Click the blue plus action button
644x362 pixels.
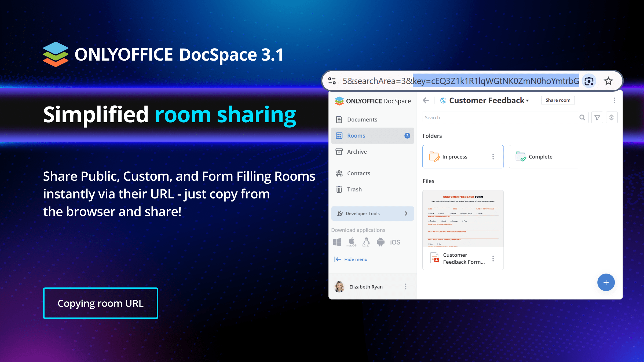[606, 282]
